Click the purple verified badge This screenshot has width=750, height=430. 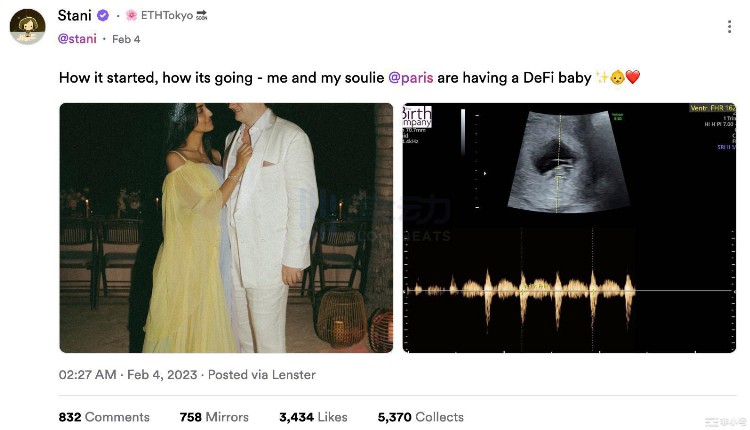pos(102,16)
